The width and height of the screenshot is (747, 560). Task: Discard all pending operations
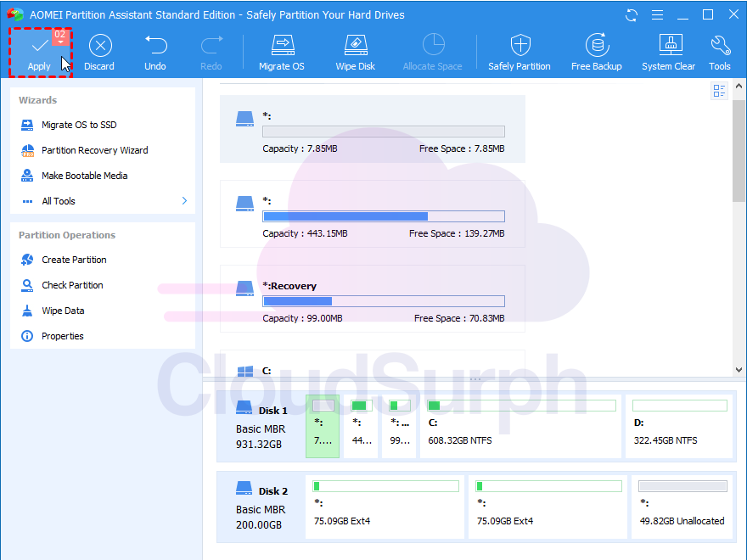(x=99, y=53)
